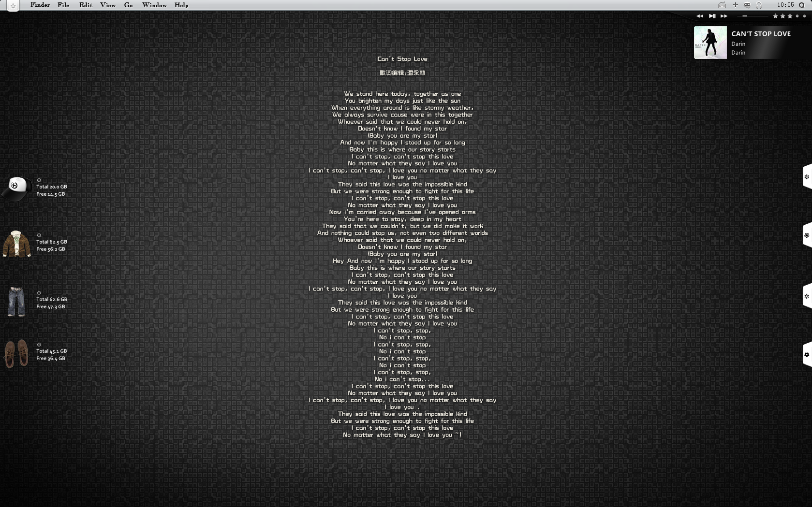
Task: Open the Finder menu
Action: (x=40, y=5)
